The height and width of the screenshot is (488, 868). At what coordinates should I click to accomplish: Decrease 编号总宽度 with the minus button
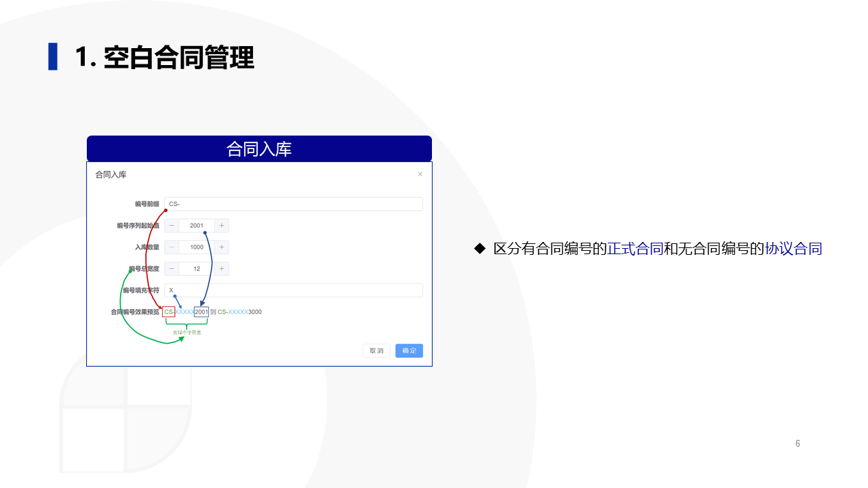172,269
